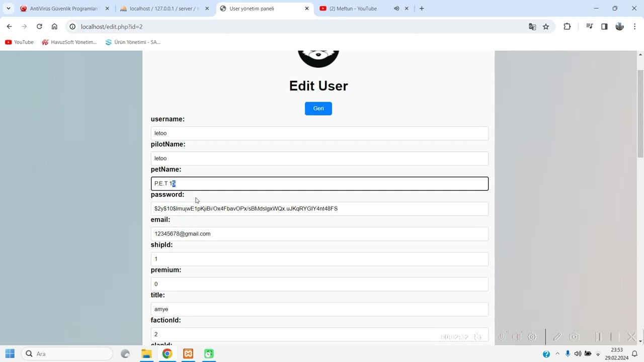Viewport: 644px width, 362px height.
Task: Click the blue Geri button
Action: [318, 109]
